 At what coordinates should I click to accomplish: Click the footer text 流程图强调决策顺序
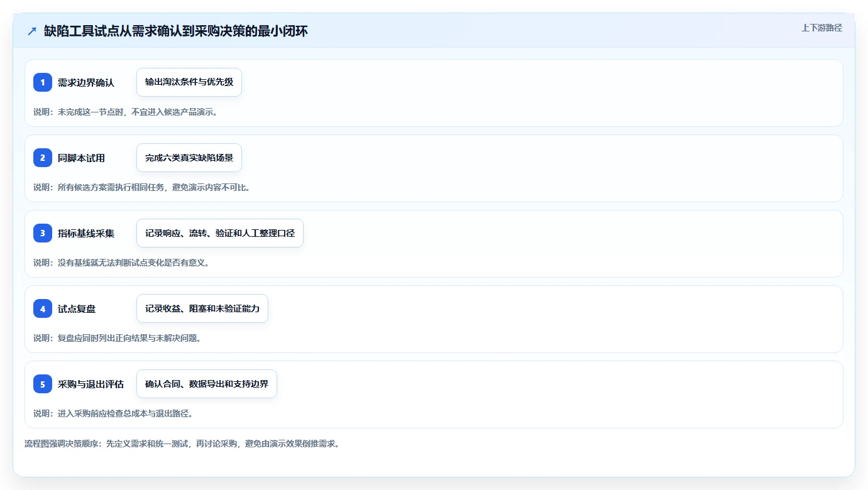(62, 444)
